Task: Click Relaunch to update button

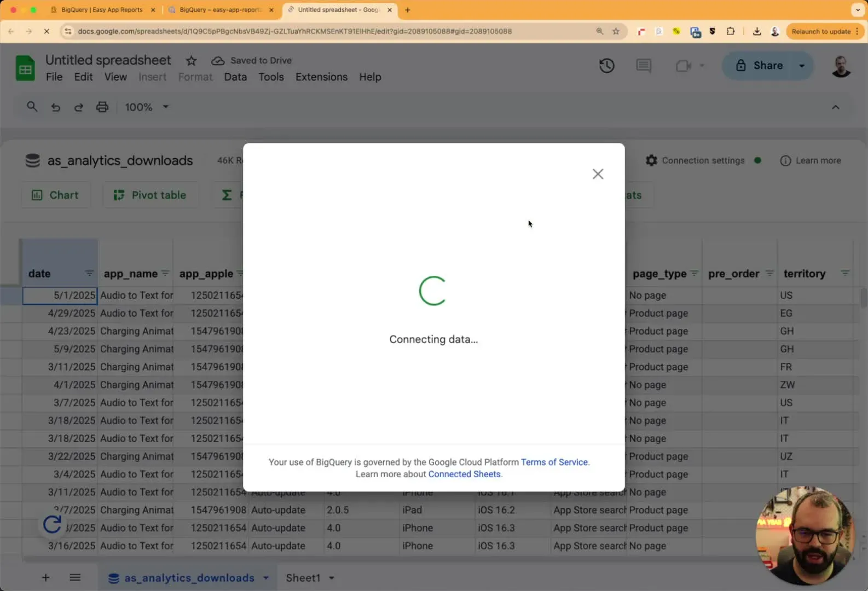Action: 824,31
